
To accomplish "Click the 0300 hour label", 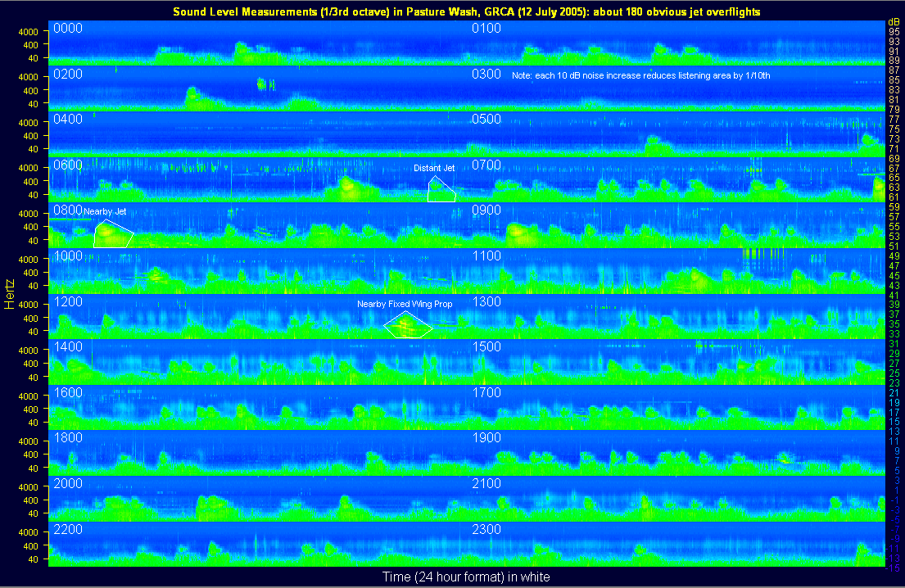I will coord(486,75).
